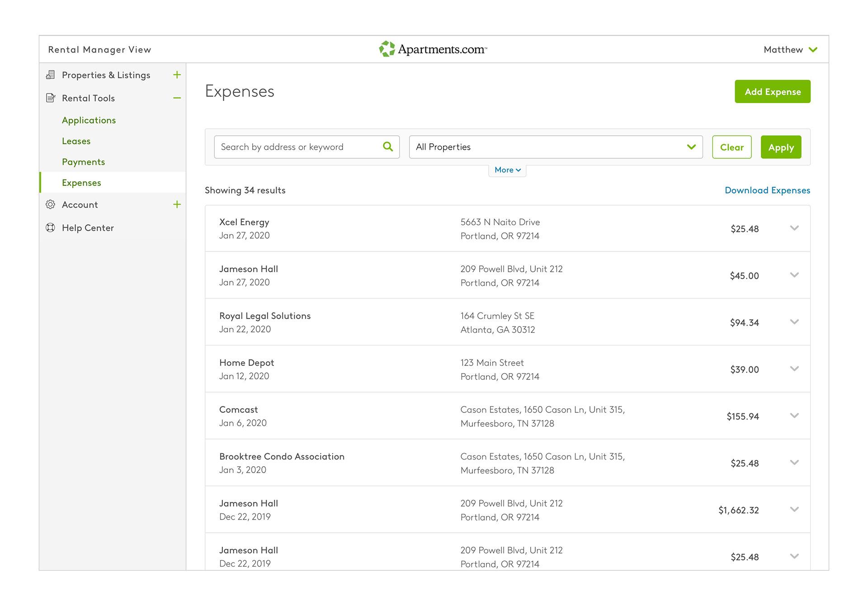This screenshot has height=606, width=868.
Task: Click the $1,662.32 amount
Action: click(x=738, y=510)
